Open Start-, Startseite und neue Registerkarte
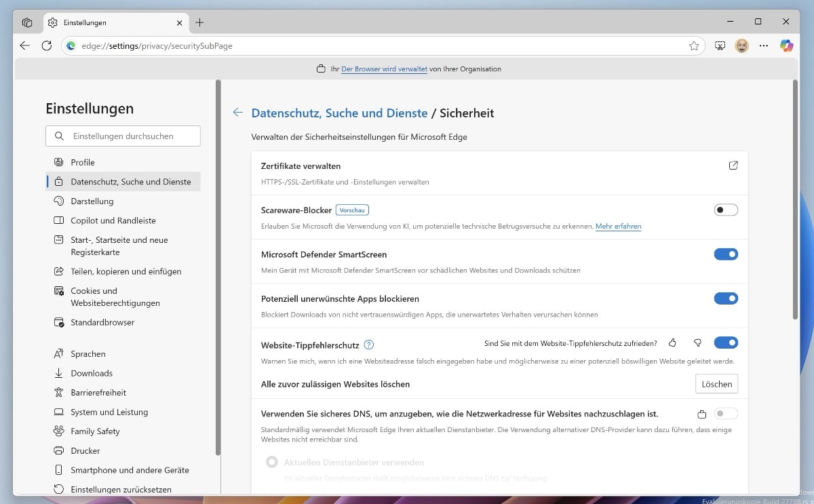814x504 pixels. tap(123, 246)
